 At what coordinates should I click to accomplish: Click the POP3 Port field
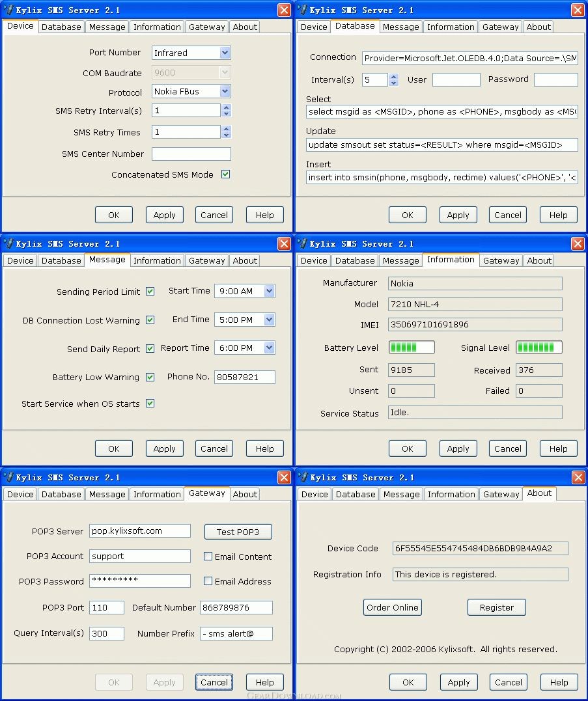tap(107, 607)
